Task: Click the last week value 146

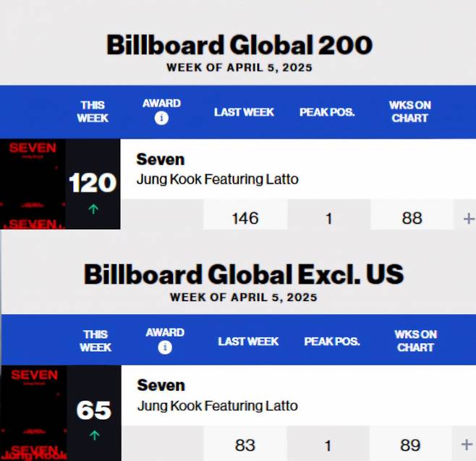Action: point(245,218)
